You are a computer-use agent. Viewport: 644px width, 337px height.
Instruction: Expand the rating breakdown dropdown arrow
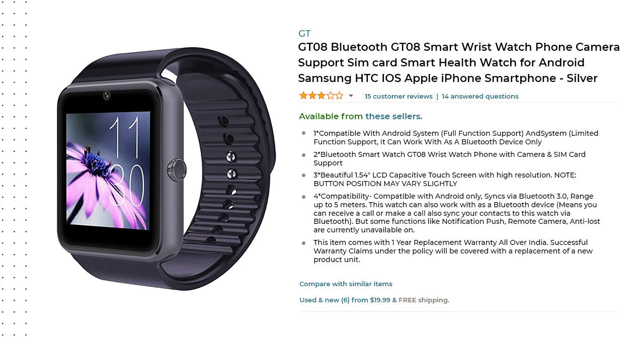tap(351, 96)
